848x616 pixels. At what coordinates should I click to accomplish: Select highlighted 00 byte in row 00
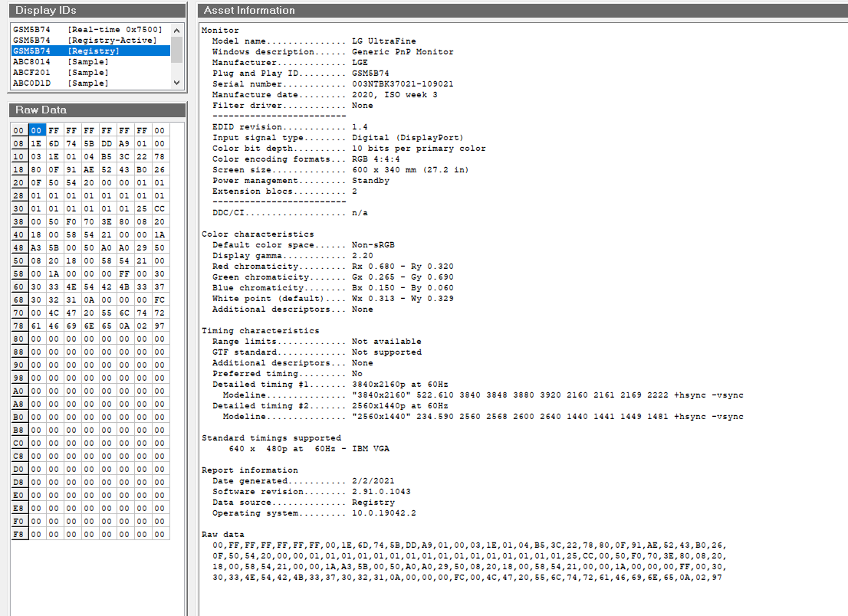[x=36, y=130]
